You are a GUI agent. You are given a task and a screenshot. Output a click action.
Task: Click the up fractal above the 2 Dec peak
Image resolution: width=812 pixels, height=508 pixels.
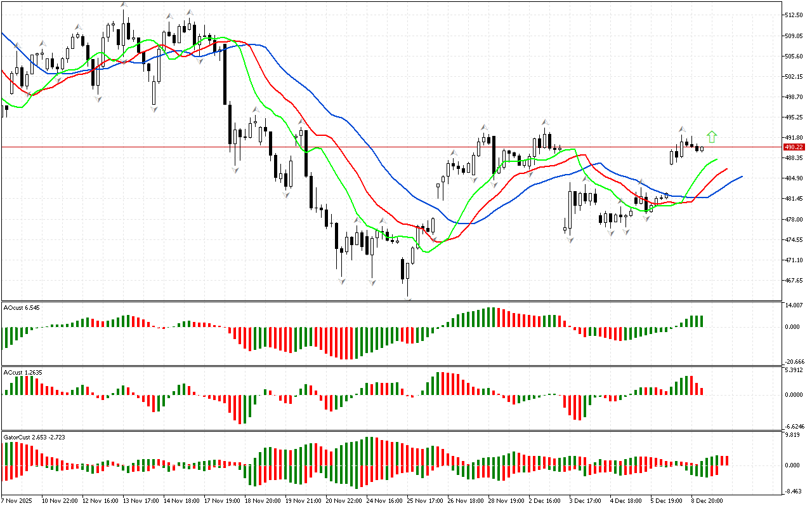tap(545, 121)
